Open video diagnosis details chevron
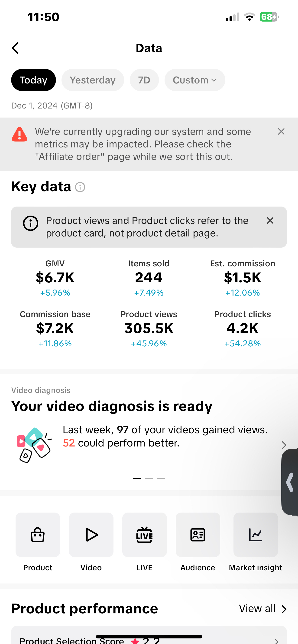298x644 pixels. [284, 445]
